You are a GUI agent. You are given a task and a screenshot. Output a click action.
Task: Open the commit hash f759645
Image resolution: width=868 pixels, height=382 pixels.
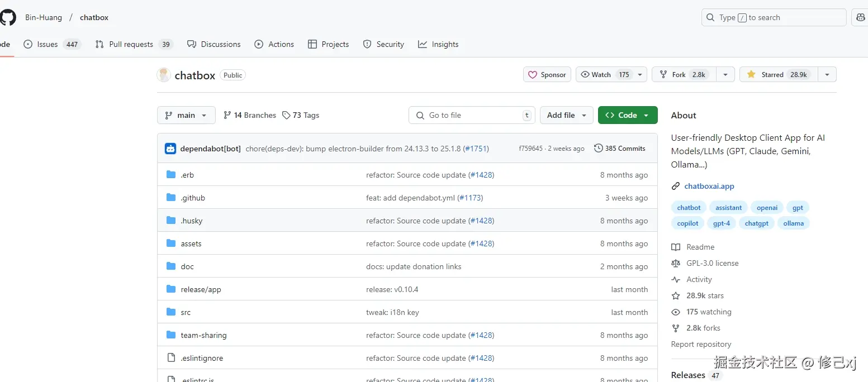(530, 149)
